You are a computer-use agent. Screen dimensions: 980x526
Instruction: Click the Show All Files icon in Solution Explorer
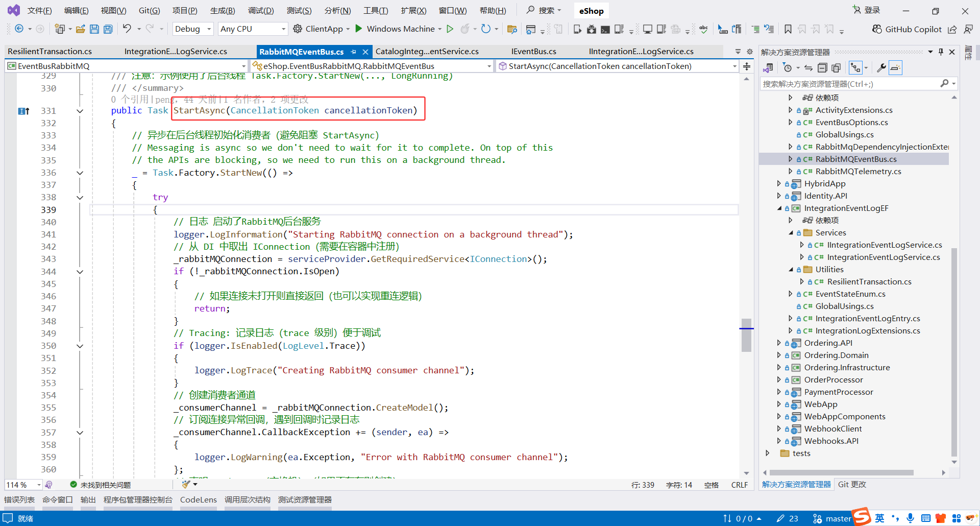point(836,67)
